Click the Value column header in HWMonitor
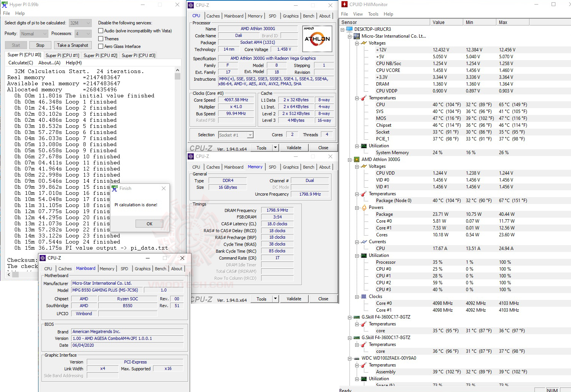Screen dimensions: 571x392 [447, 22]
